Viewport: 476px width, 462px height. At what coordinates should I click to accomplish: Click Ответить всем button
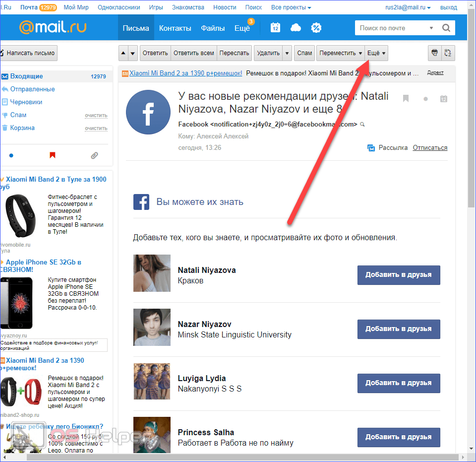pos(194,53)
